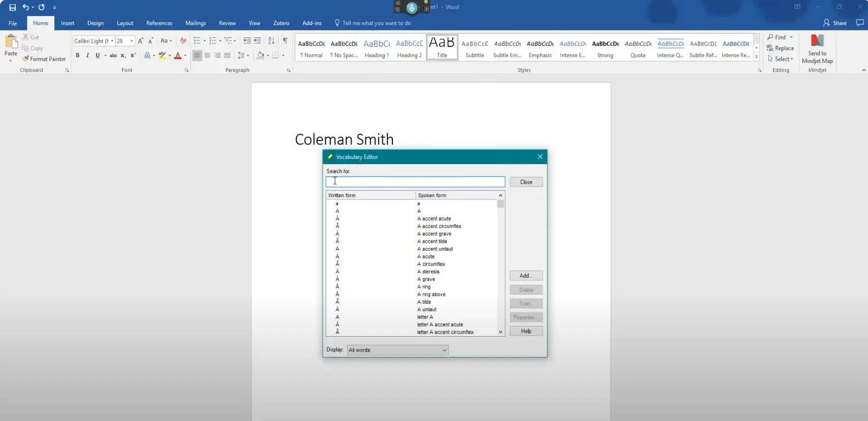Open the References ribbon tab
The height and width of the screenshot is (421, 868).
(159, 23)
